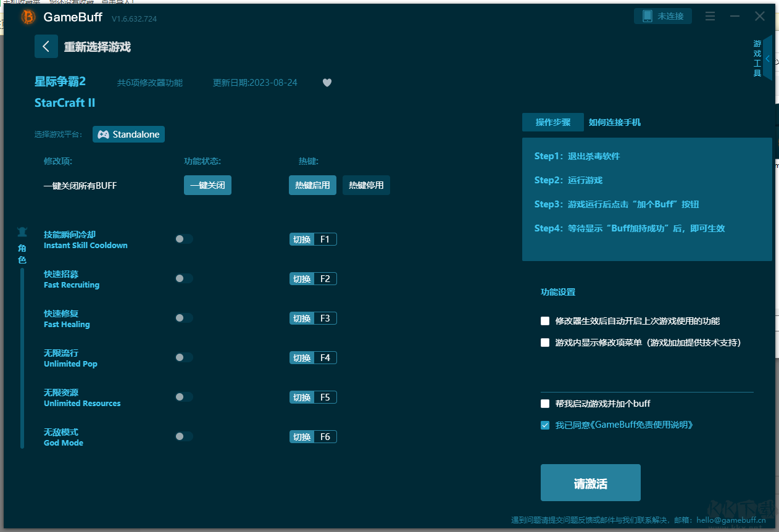779x532 pixels.
Task: Check launch game and add buff option
Action: (x=545, y=404)
